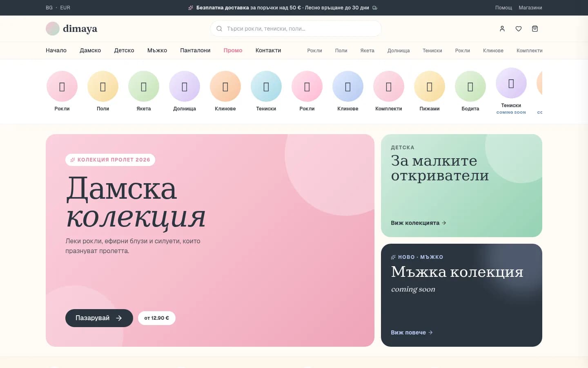The height and width of the screenshot is (368, 588).
Task: Click the delivery truck icon in announcement bar
Action: click(x=375, y=8)
